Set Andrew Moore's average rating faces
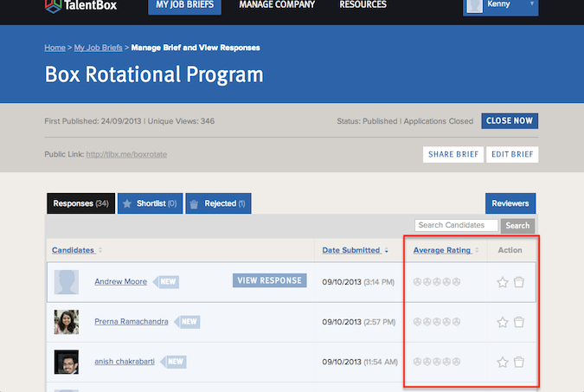The height and width of the screenshot is (392, 584). pyautogui.click(x=437, y=282)
